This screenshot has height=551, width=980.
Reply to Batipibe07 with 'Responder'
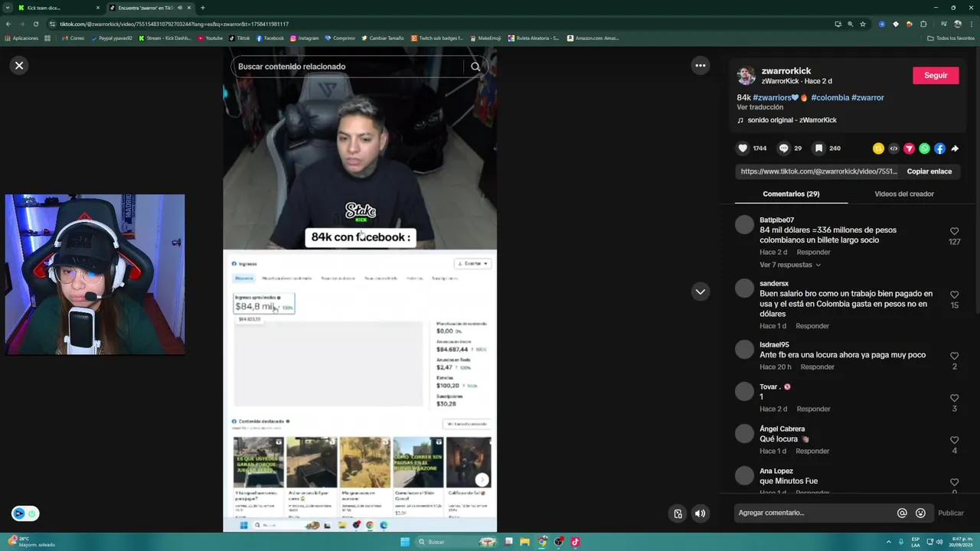(813, 253)
